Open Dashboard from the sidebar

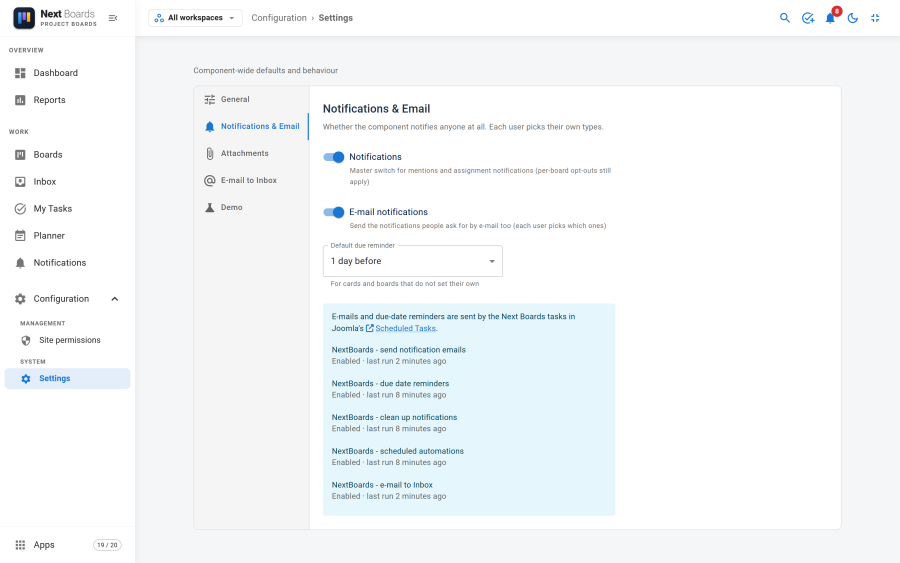(x=67, y=73)
